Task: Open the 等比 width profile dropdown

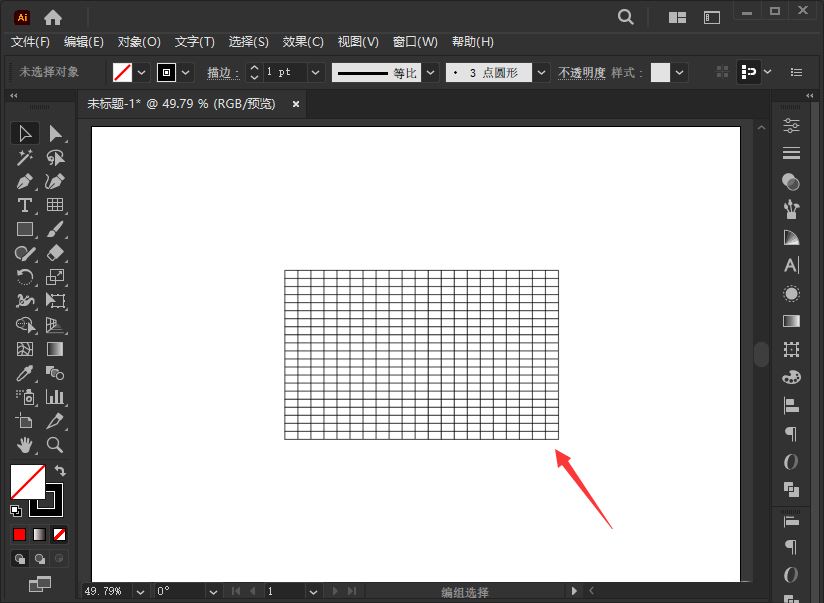Action: tap(430, 72)
